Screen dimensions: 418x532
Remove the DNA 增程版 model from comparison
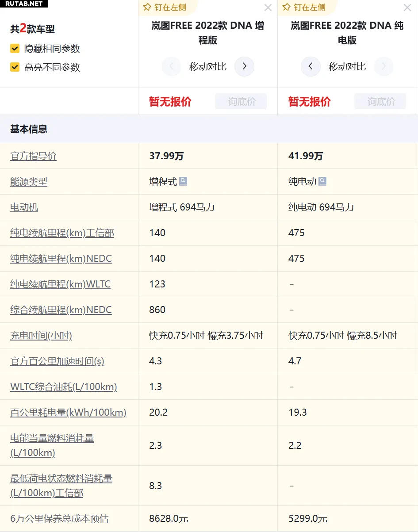(268, 8)
